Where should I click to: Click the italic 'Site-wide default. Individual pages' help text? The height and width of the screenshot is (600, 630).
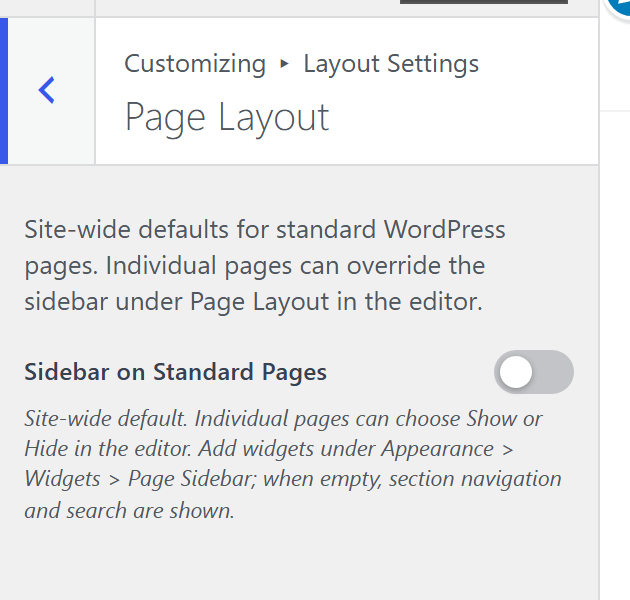coord(292,464)
